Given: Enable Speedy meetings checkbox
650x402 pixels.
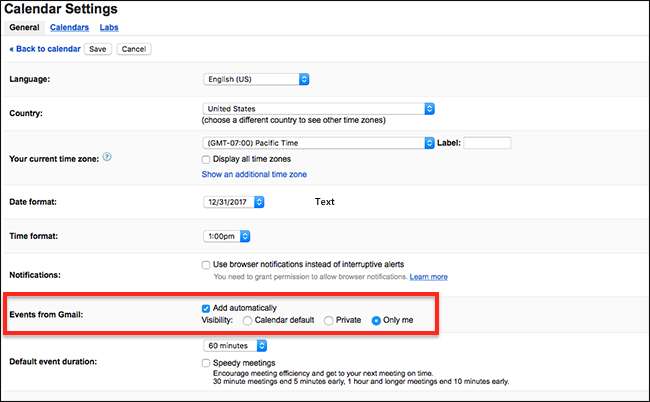Looking at the screenshot, I should click(x=206, y=362).
